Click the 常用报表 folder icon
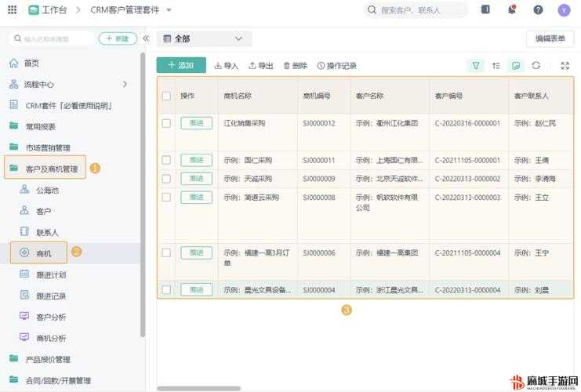The height and width of the screenshot is (392, 581). coord(13,126)
